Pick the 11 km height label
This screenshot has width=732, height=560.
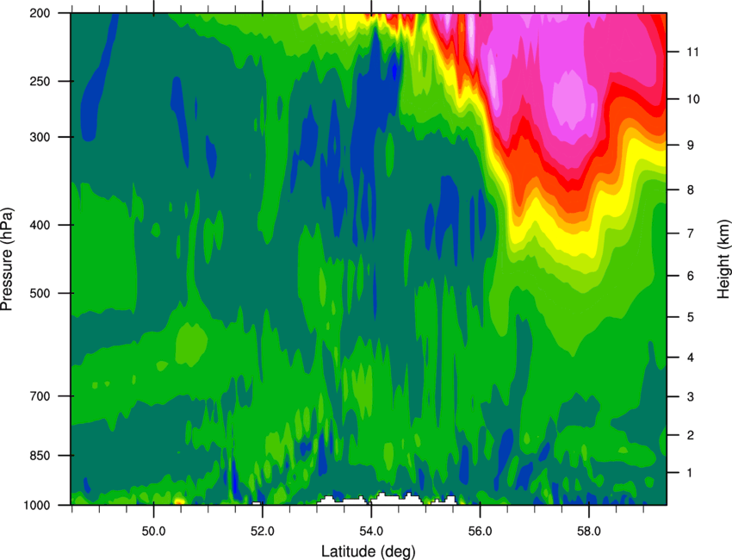pos(692,52)
